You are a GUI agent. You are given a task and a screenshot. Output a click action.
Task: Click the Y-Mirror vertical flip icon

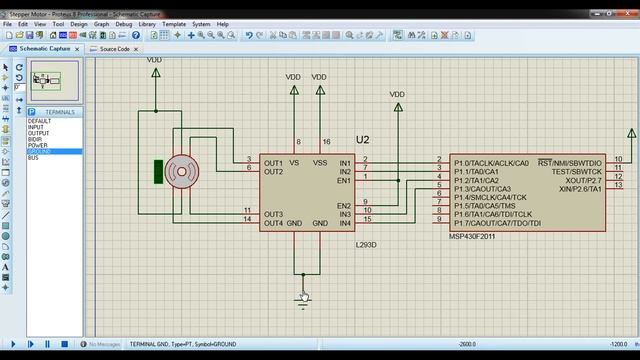point(19,110)
